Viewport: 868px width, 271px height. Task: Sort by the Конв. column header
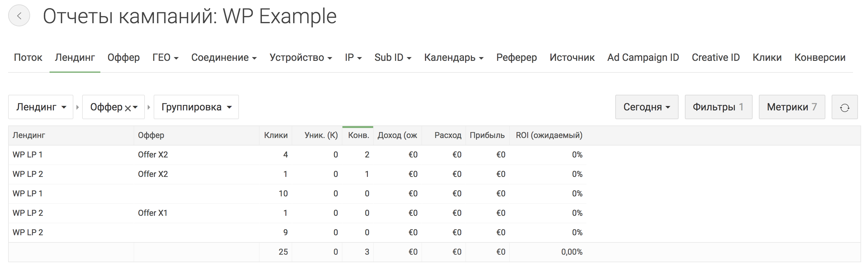pyautogui.click(x=358, y=135)
